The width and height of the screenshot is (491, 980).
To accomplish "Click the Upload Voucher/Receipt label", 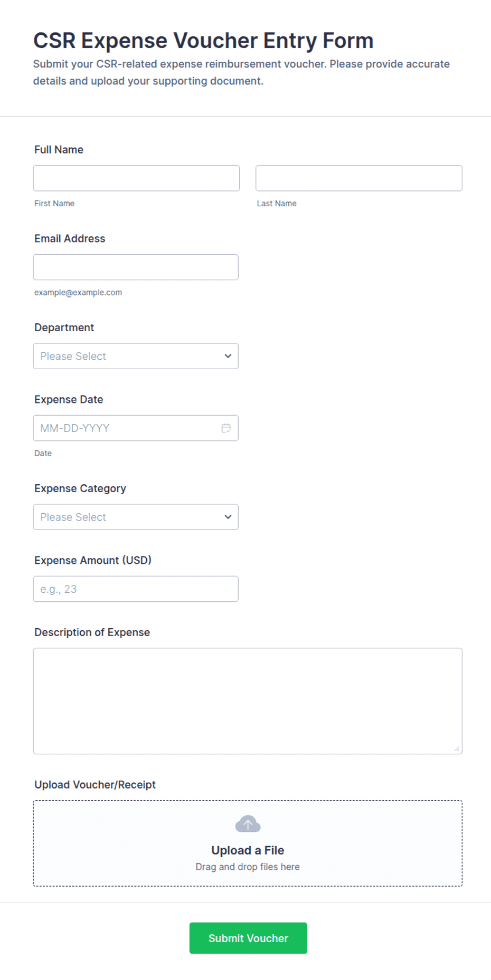I will pyautogui.click(x=95, y=785).
